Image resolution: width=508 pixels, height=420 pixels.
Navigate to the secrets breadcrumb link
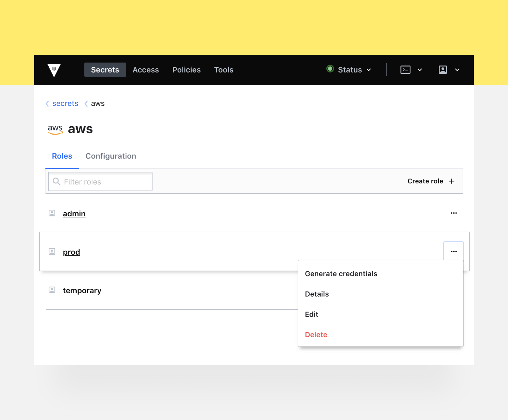tap(65, 103)
